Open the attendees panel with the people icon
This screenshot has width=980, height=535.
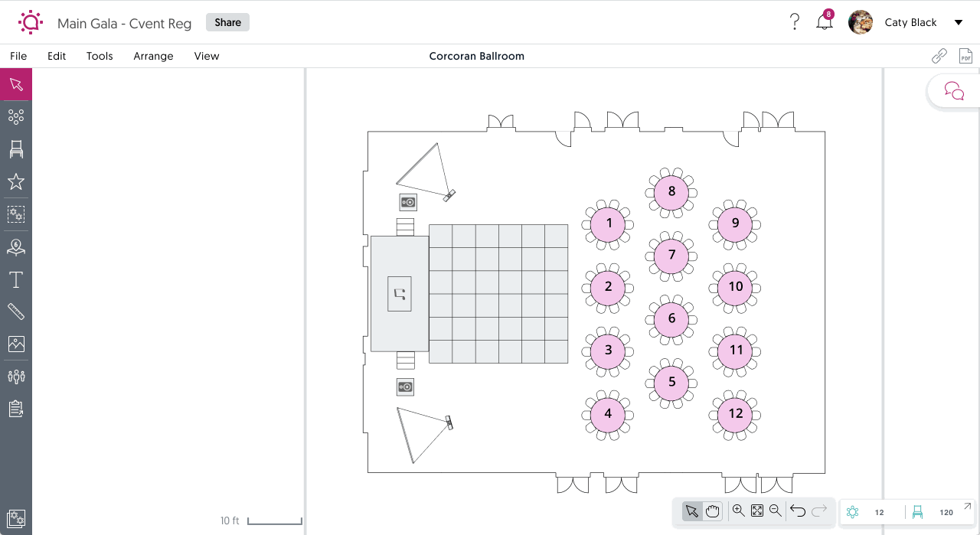tap(16, 376)
